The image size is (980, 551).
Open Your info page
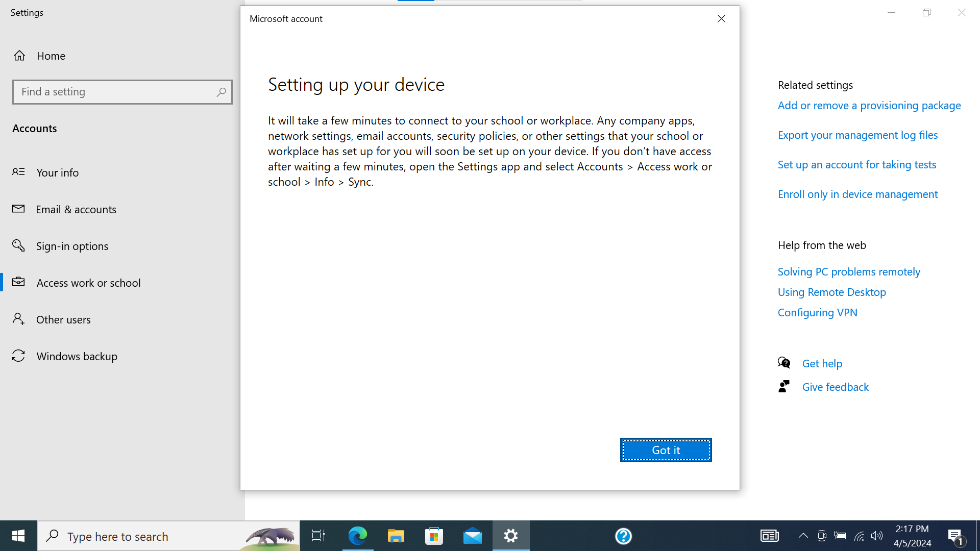pyautogui.click(x=57, y=172)
